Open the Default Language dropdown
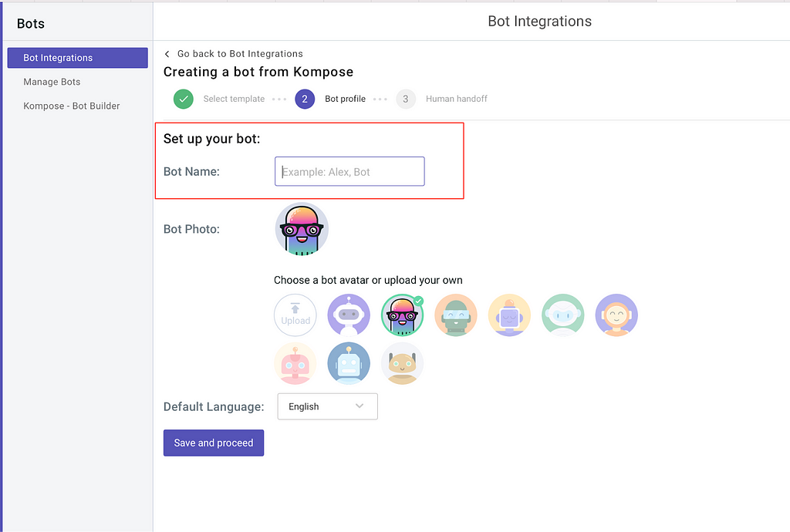This screenshot has height=532, width=790. click(327, 406)
